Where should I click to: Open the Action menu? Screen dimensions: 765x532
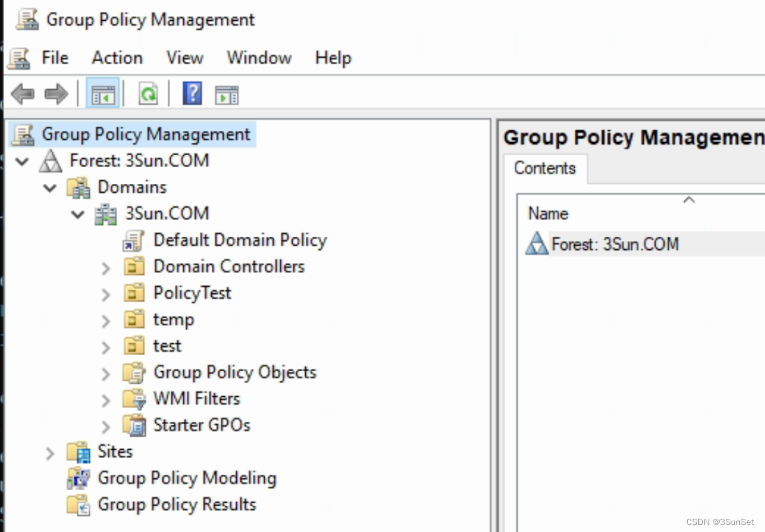116,58
